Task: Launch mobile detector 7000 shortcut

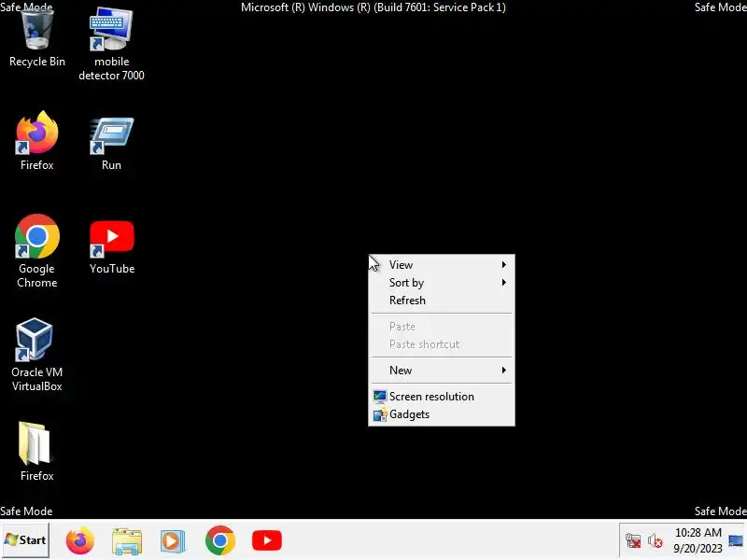Action: click(x=111, y=44)
